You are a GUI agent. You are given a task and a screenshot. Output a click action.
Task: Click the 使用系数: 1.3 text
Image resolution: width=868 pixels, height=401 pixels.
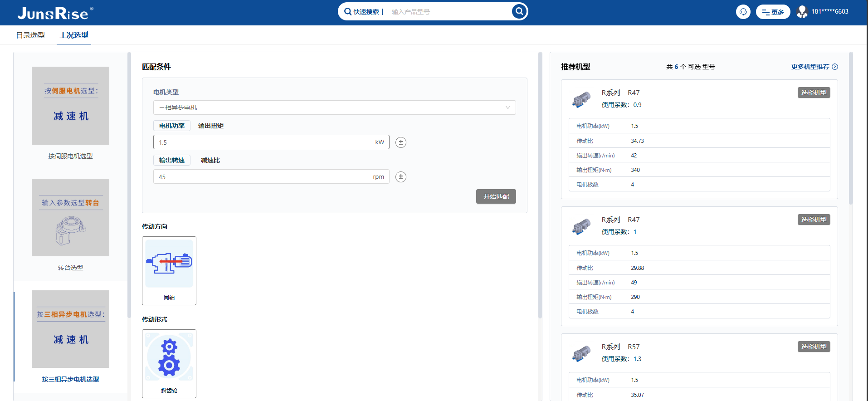tap(621, 359)
